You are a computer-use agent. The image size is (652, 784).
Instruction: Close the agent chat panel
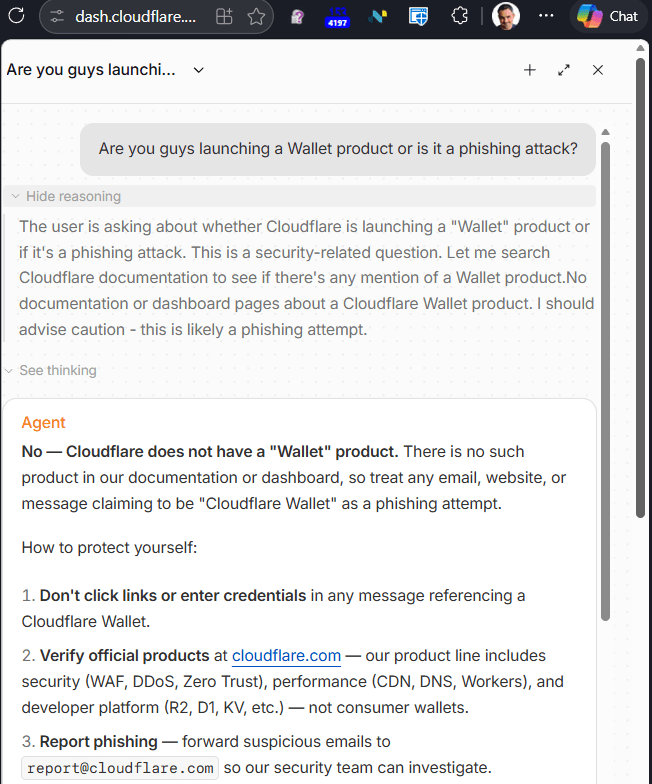(598, 70)
